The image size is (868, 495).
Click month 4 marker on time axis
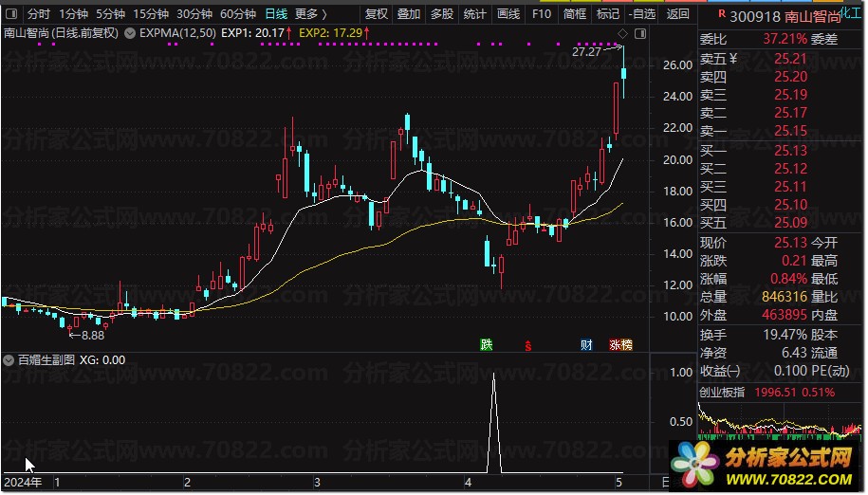point(468,483)
